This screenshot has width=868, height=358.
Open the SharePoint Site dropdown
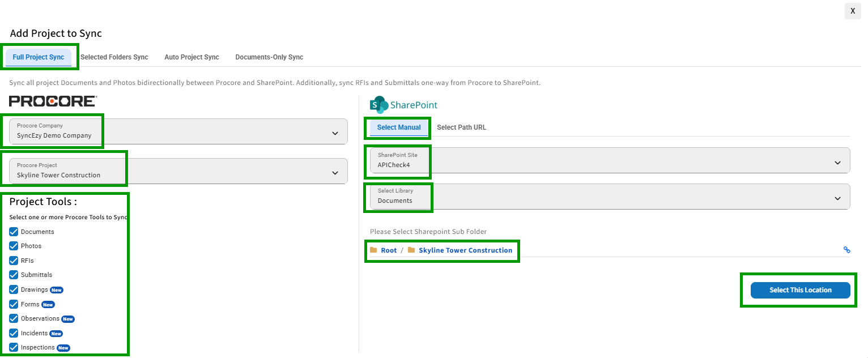coord(610,160)
